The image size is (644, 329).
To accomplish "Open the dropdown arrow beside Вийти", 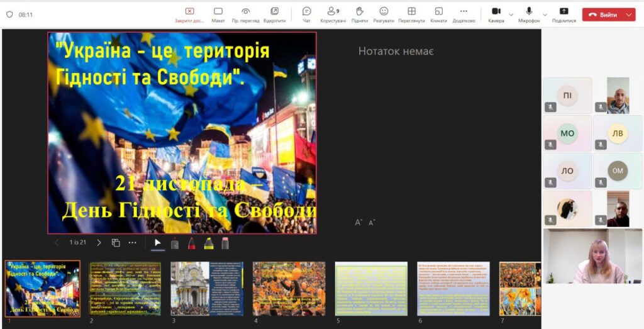I will pos(630,14).
